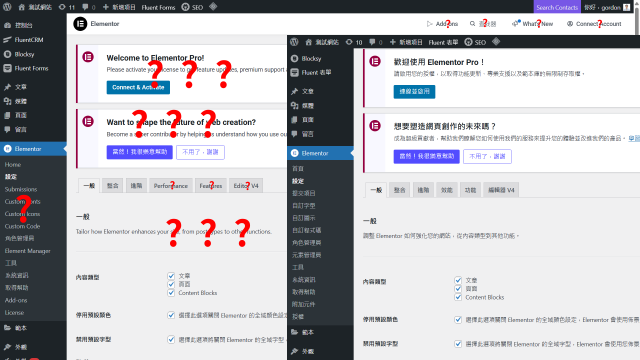Open the WordPress logo menu in the right window
Viewport: 640px width, 360px height.
click(294, 42)
